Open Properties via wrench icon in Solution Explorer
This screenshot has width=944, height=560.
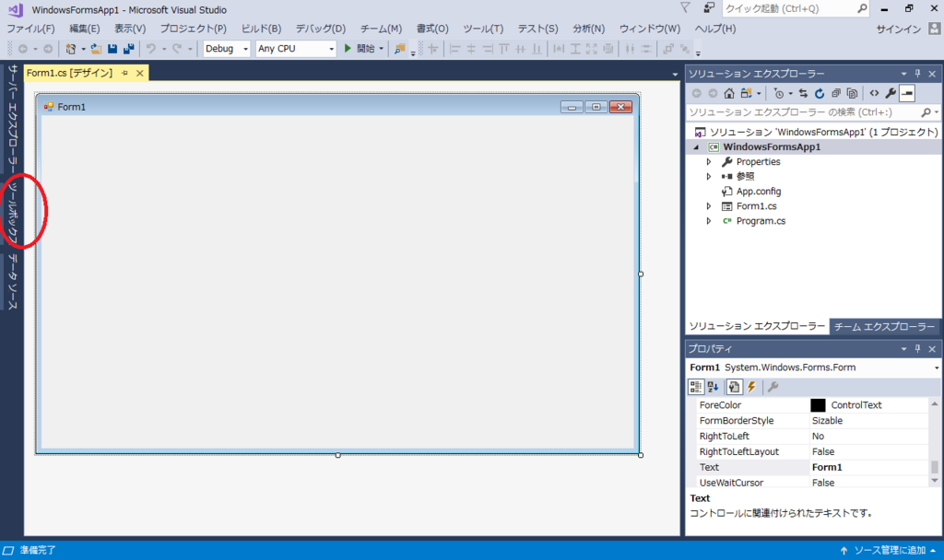click(891, 93)
